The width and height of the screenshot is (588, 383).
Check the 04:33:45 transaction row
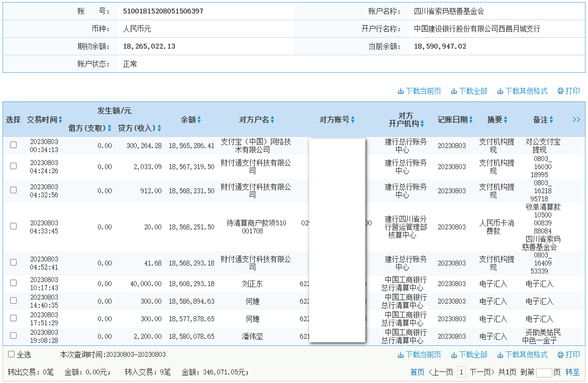pyautogui.click(x=14, y=226)
